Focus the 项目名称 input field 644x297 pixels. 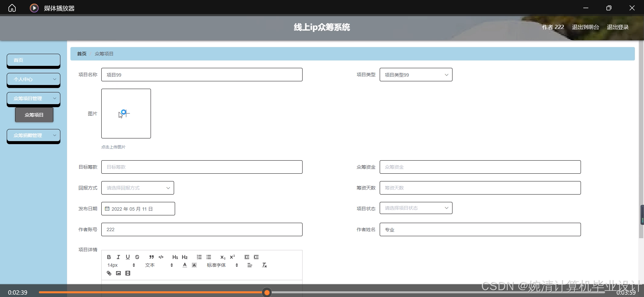202,75
